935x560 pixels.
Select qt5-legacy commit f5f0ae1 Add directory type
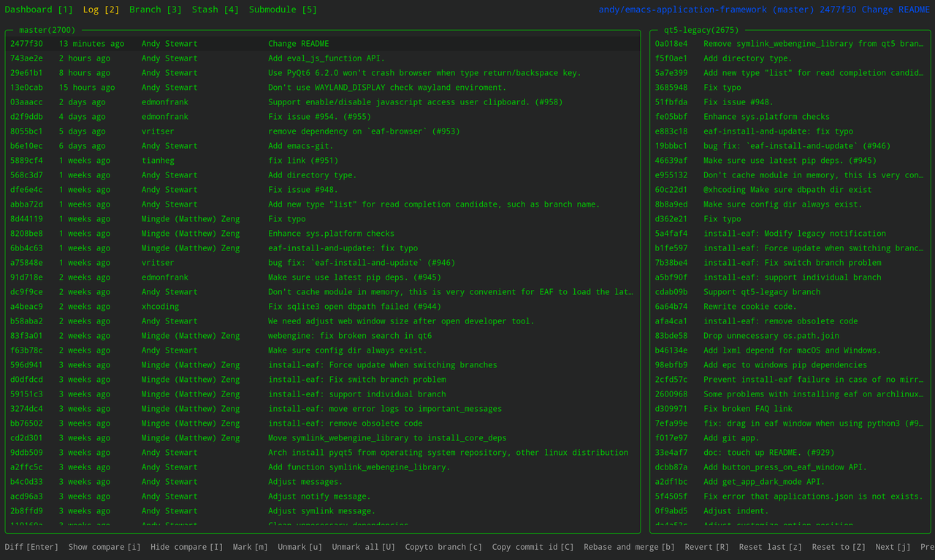[x=790, y=58]
